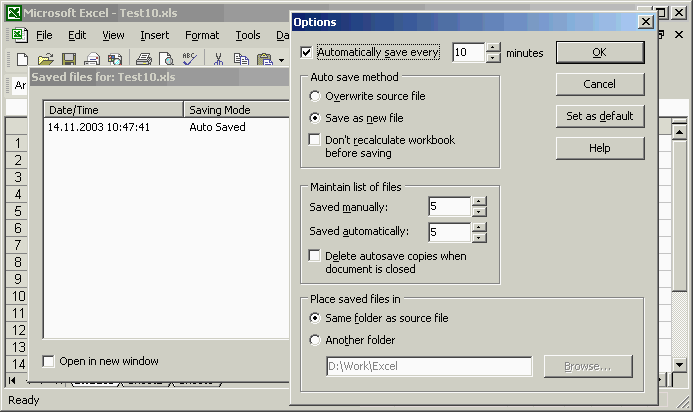Go to first sheet tab navigation arrow
The image size is (693, 412).
[12, 380]
